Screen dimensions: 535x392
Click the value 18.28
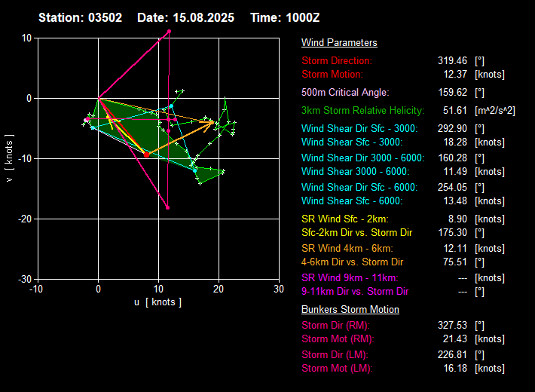coord(455,142)
